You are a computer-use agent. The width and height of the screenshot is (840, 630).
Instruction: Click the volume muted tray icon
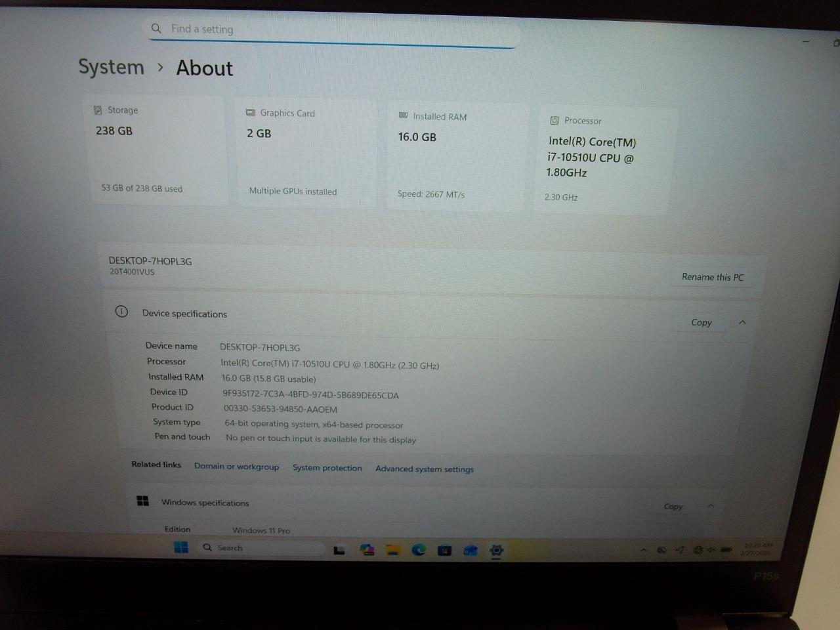coord(711,550)
